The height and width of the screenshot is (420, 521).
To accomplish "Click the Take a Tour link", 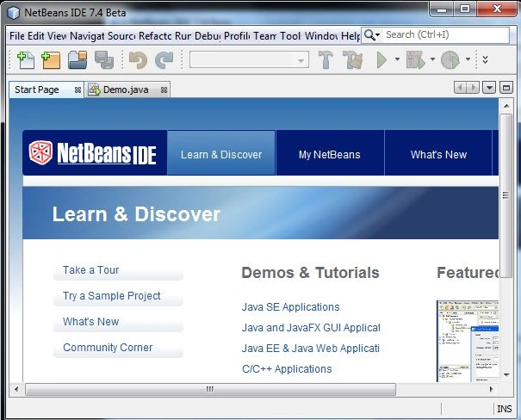I will tap(90, 270).
